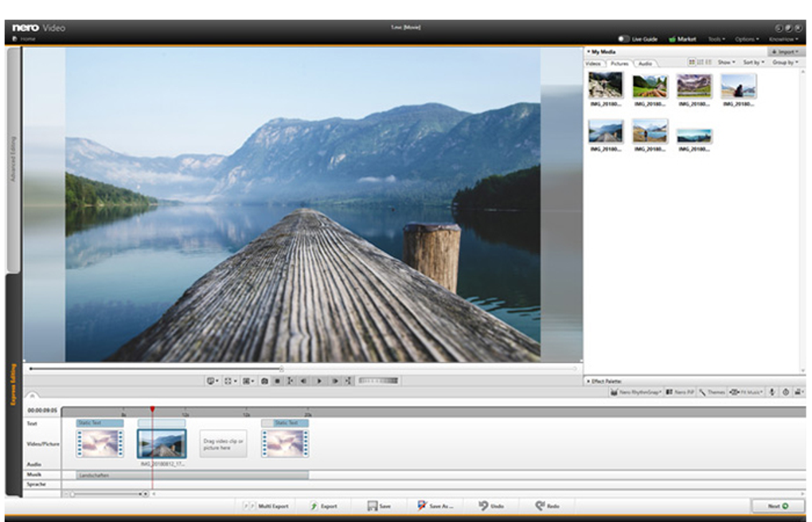The width and height of the screenshot is (812, 522).
Task: Click the Multi Export button
Action: (266, 506)
